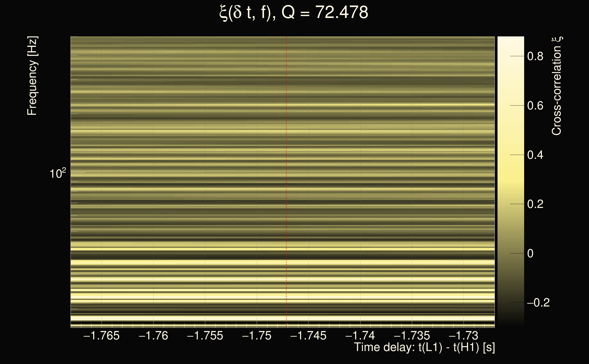Click the −1.745 time delay tick label
The image size is (589, 364).
pos(308,336)
